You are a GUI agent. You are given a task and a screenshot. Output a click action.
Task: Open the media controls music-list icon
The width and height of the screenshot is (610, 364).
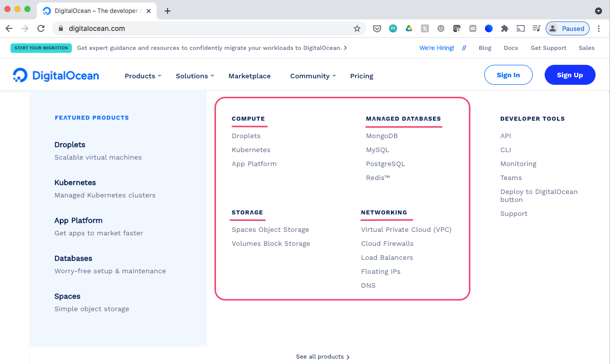(536, 28)
